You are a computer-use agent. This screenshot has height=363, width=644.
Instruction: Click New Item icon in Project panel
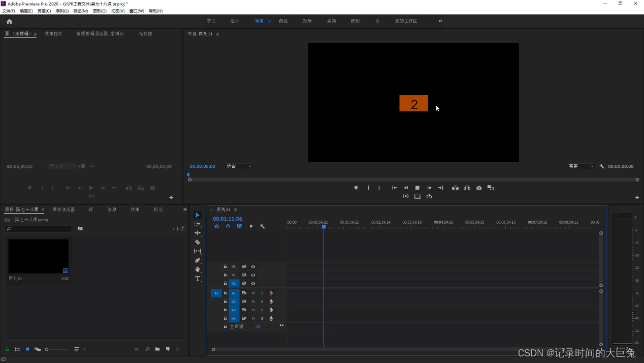[168, 349]
